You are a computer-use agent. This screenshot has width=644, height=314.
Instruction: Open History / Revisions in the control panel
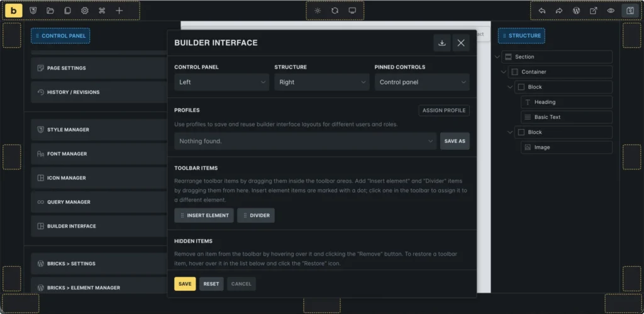(x=99, y=92)
